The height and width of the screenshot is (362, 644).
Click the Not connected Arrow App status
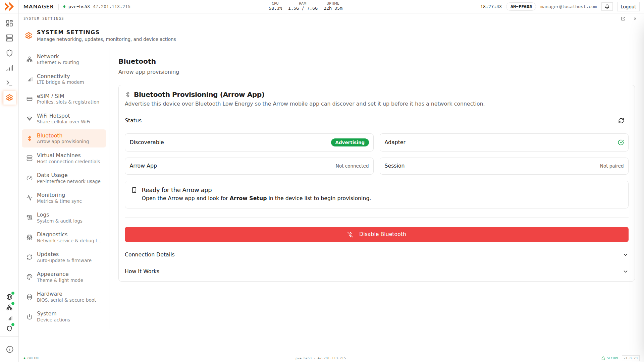[x=352, y=166]
